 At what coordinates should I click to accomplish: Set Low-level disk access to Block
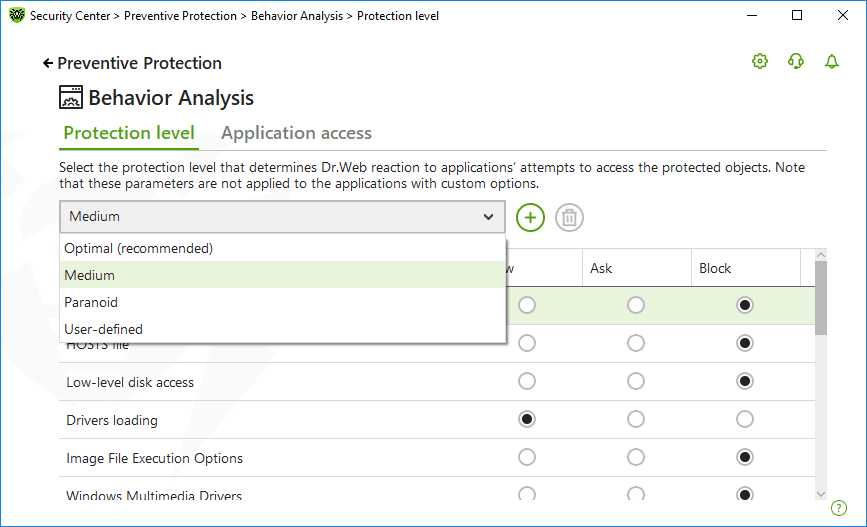click(745, 381)
